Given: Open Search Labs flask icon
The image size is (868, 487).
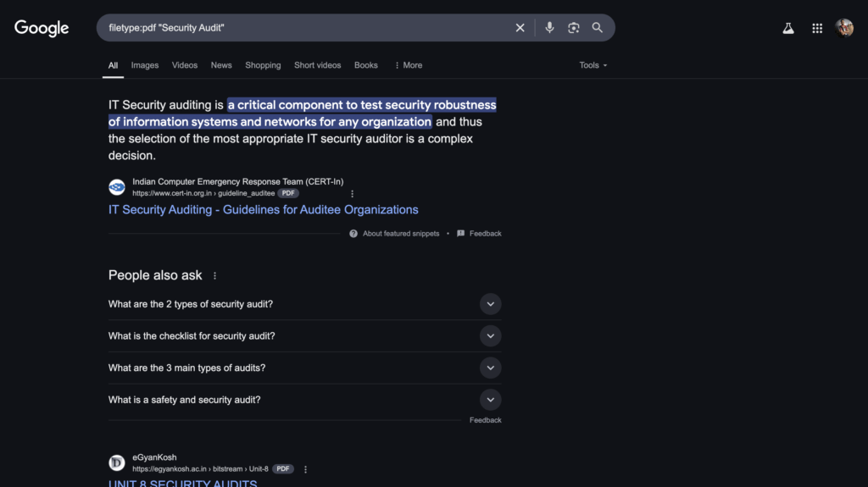Looking at the screenshot, I should 788,28.
